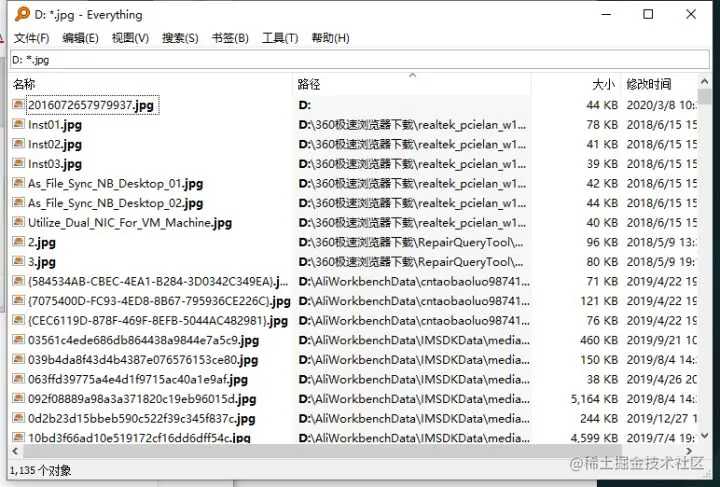Click the 2019/12/27 modification date
Viewport: 720px width, 487px height.
[x=661, y=419]
